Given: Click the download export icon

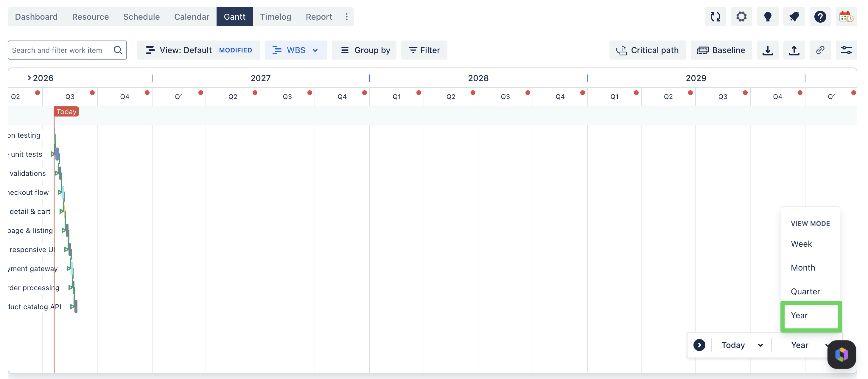Looking at the screenshot, I should [768, 50].
